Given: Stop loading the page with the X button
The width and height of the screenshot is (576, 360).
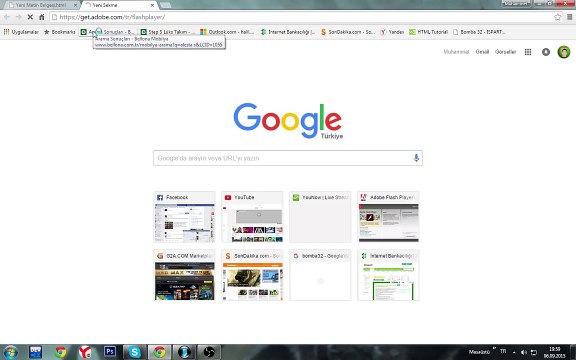Looking at the screenshot, I should click(30, 17).
